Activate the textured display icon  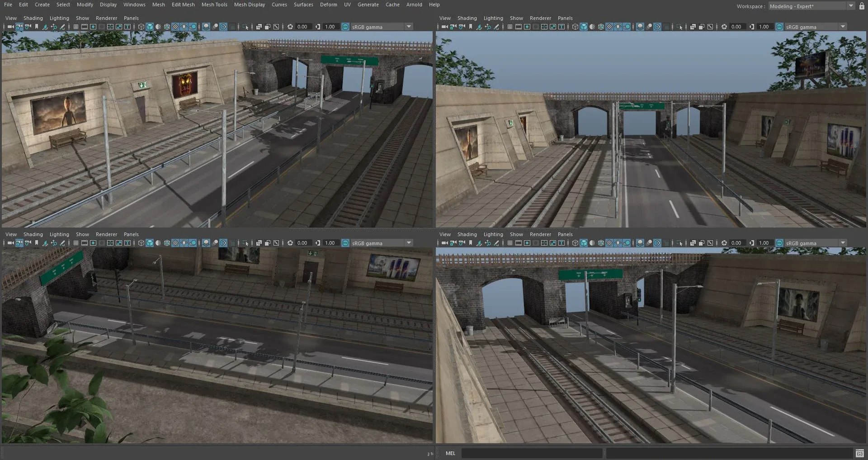click(175, 27)
